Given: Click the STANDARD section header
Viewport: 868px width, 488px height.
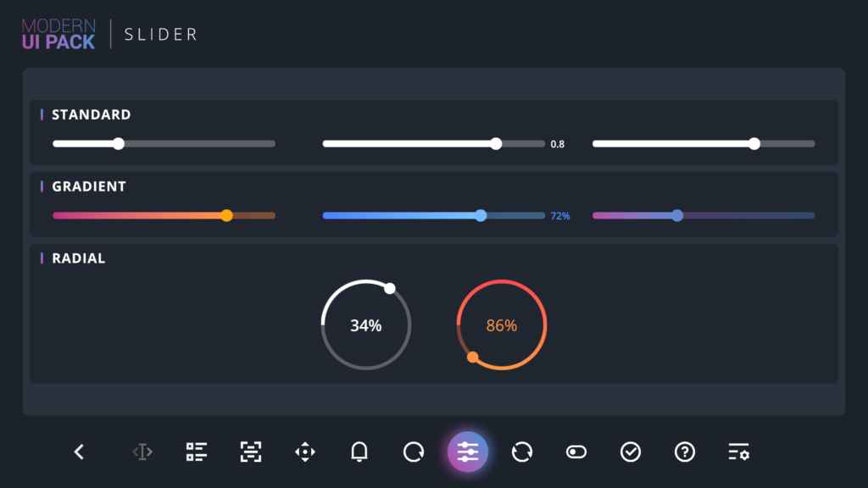Looking at the screenshot, I should [x=92, y=114].
